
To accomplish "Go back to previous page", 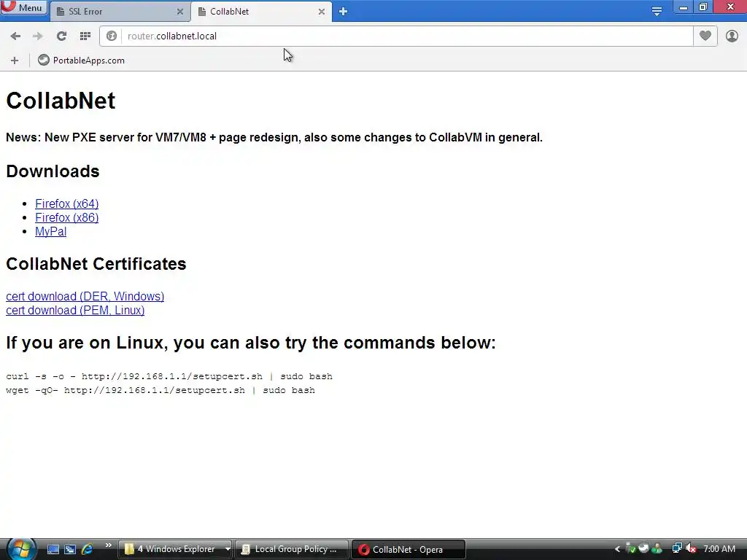I will pos(15,36).
